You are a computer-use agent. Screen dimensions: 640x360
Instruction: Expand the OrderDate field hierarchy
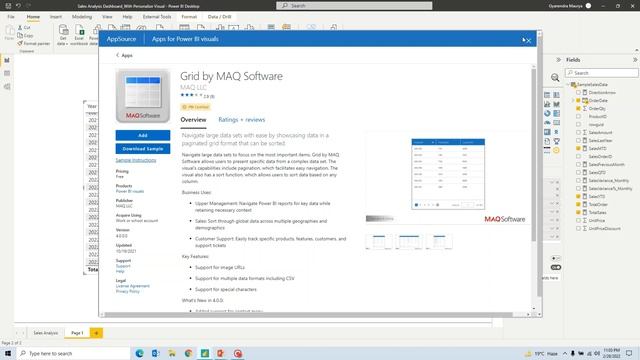(x=573, y=100)
